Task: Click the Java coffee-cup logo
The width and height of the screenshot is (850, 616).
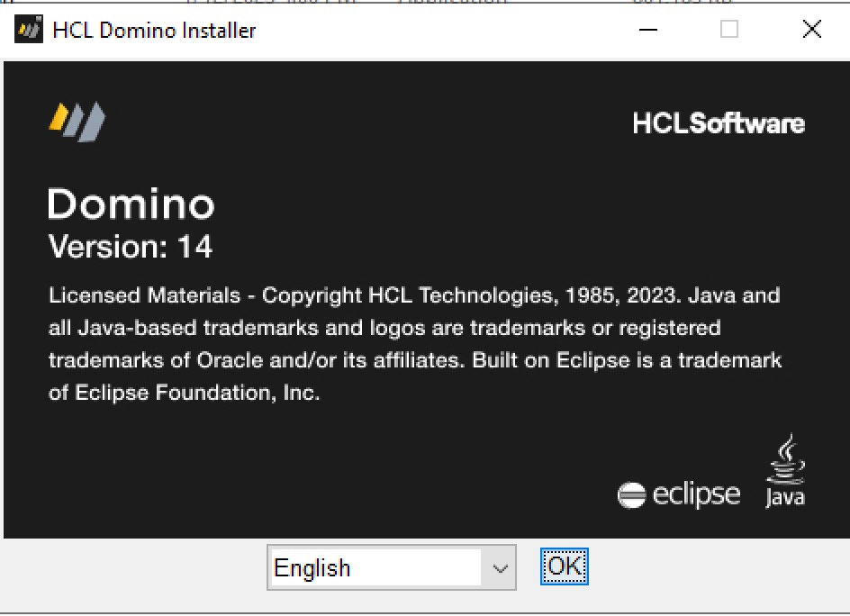Action: pyautogui.click(x=784, y=468)
